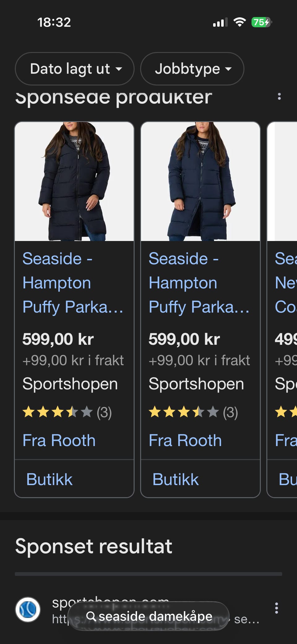Tap the "seaside damekåpe" search pill
297x644 pixels.
148,616
